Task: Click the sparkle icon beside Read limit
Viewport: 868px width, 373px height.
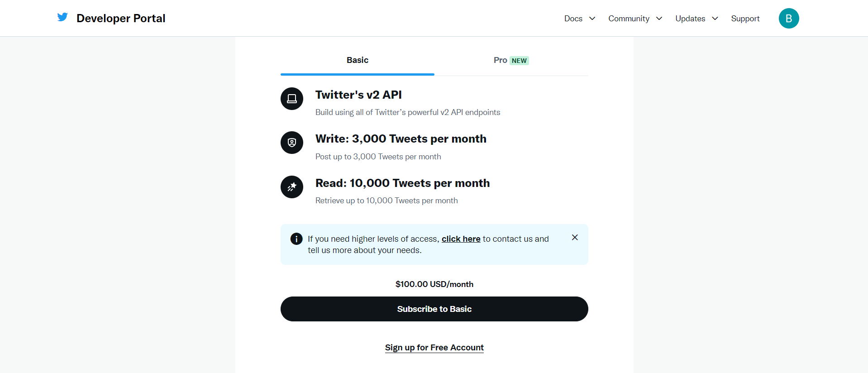Action: click(292, 187)
